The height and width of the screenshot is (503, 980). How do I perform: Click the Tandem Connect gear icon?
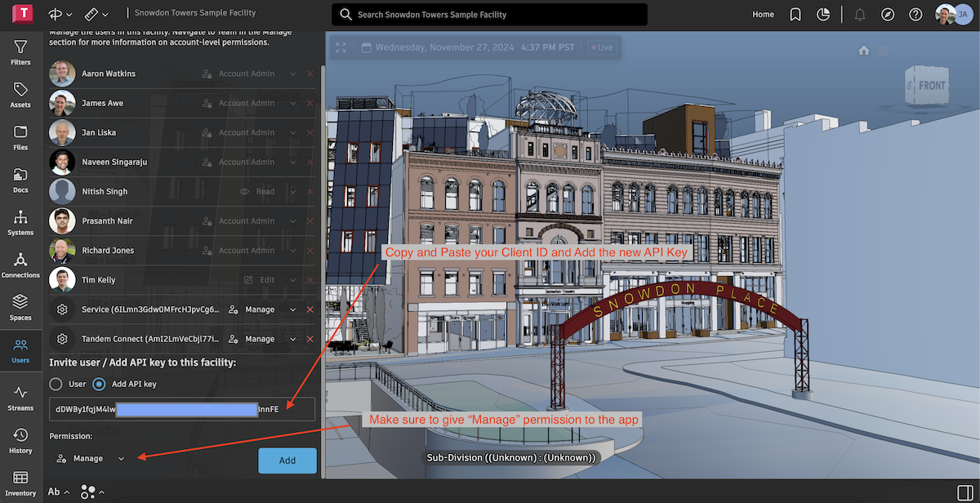point(62,339)
